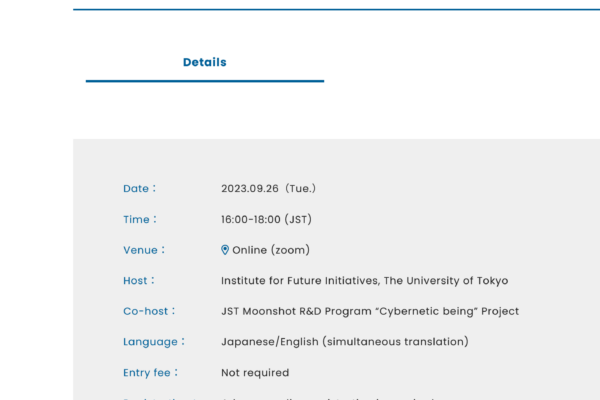Select the Time label
Screen dimensions: 600x400
pyautogui.click(x=140, y=219)
